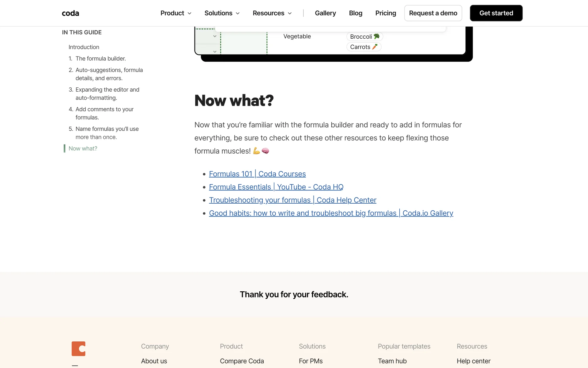
Task: Click the coda logo in header
Action: pos(70,13)
